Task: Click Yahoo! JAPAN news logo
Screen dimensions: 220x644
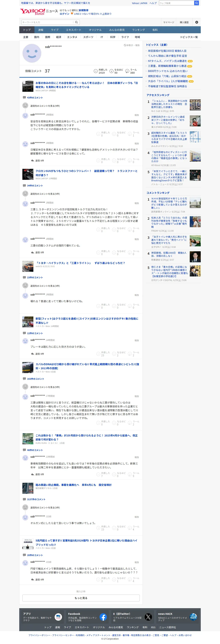Action: point(39,12)
